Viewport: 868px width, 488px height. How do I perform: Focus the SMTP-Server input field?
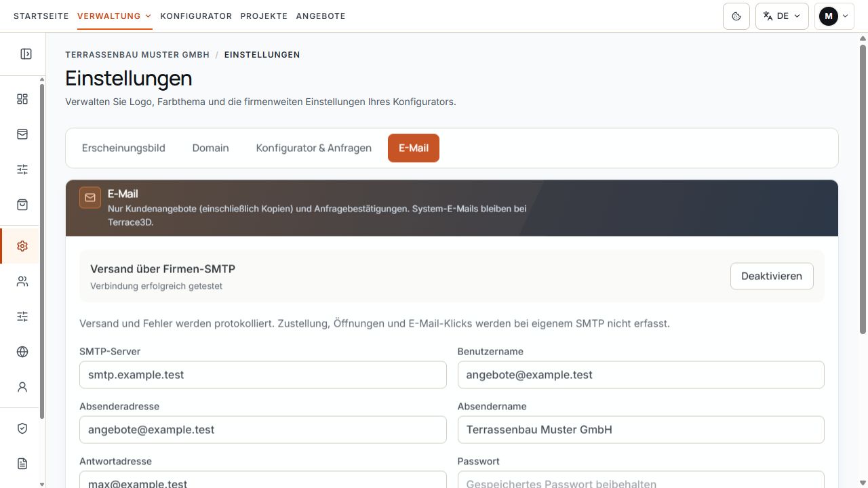point(263,375)
